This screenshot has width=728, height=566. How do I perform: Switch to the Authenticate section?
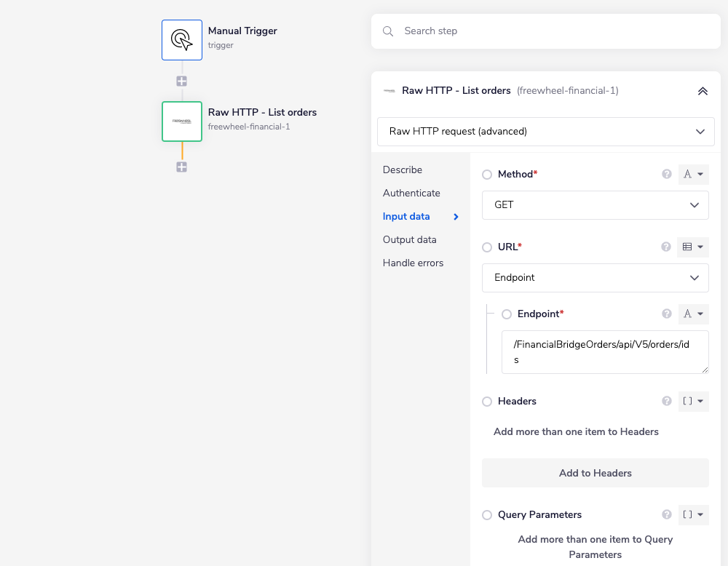tap(411, 193)
